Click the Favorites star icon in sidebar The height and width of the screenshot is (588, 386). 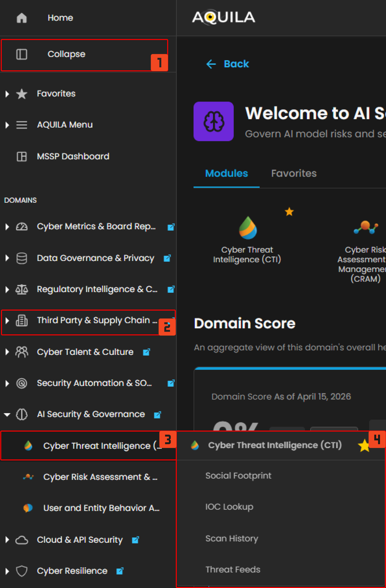point(22,94)
